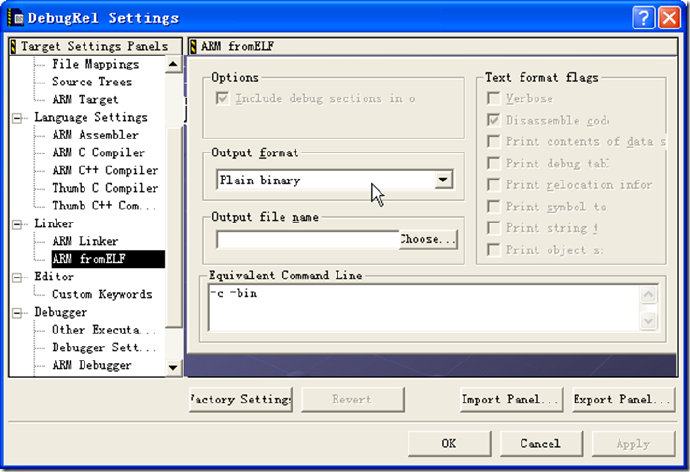
Task: Toggle Disassemble code checkbox
Action: coord(494,120)
